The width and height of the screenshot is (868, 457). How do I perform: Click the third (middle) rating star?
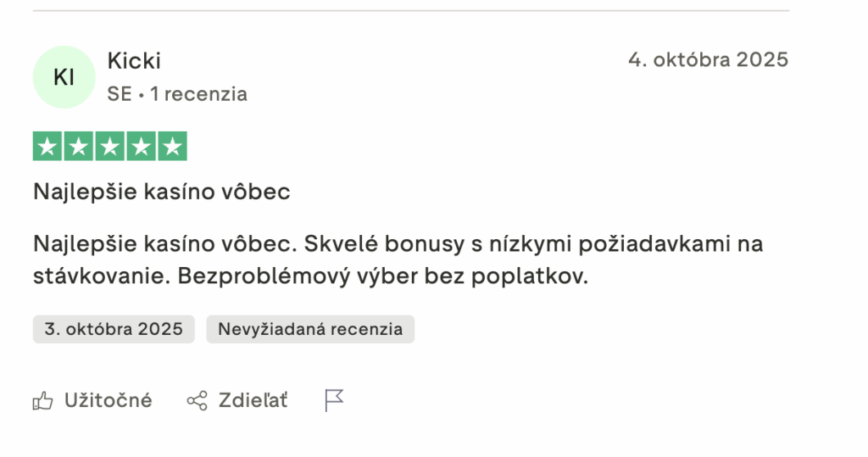coord(110,147)
